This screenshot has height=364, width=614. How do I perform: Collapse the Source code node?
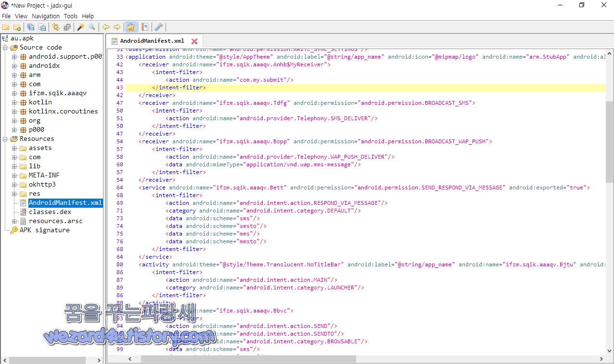[5, 48]
